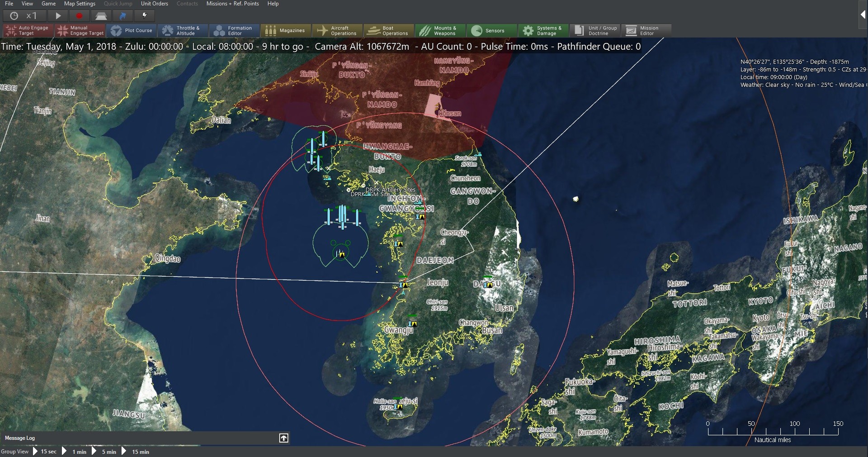Toggle the recording button

(x=80, y=16)
